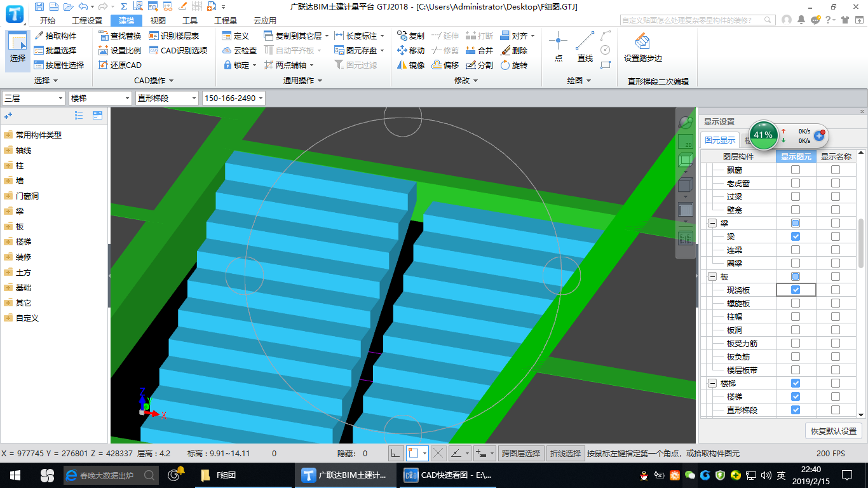
Task: Click the 合并 merge tool
Action: pos(479,50)
